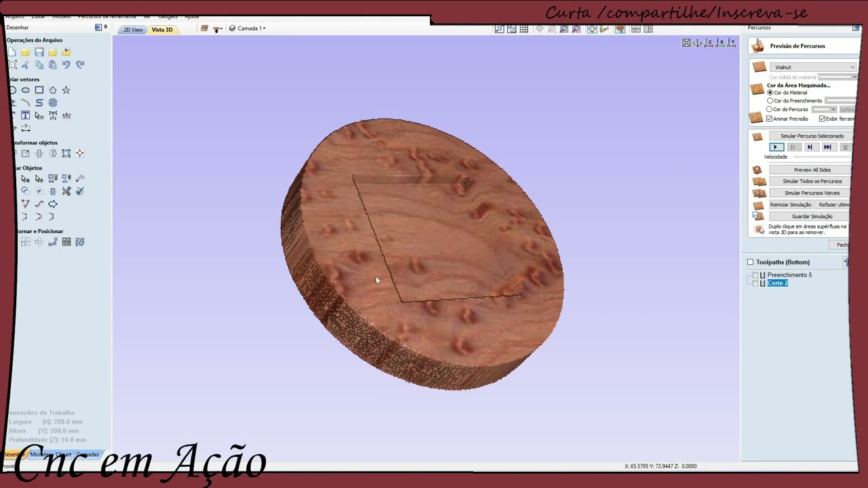Select the S-shaped curve drawing tool
This screenshot has height=488, width=868.
click(x=39, y=103)
